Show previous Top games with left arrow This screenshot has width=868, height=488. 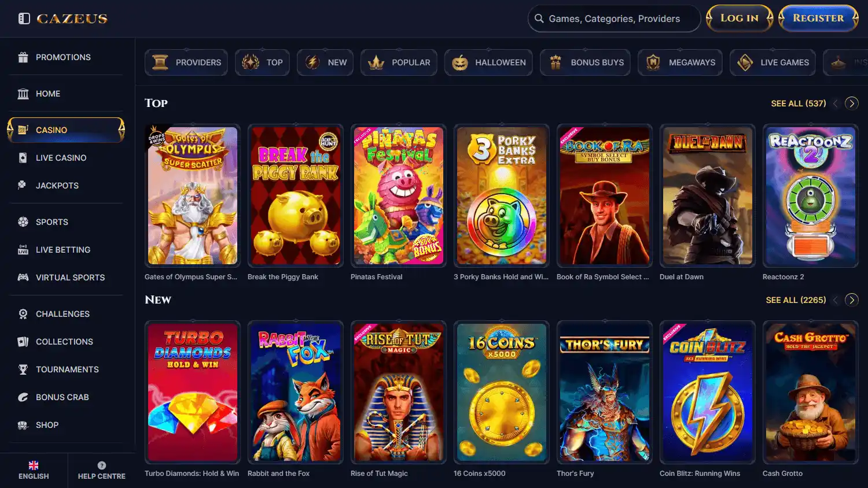tap(836, 103)
